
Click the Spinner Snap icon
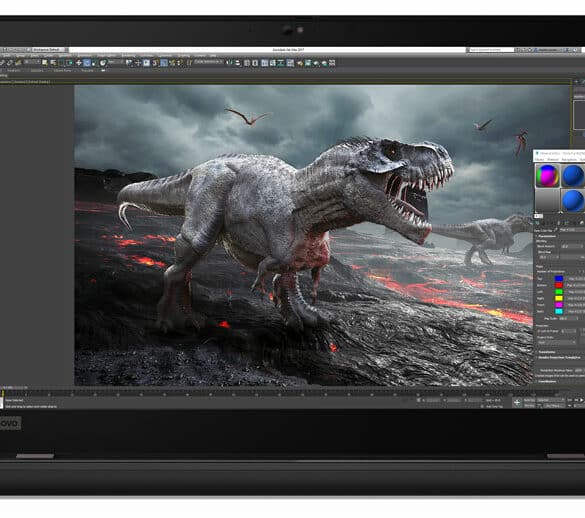(181, 62)
